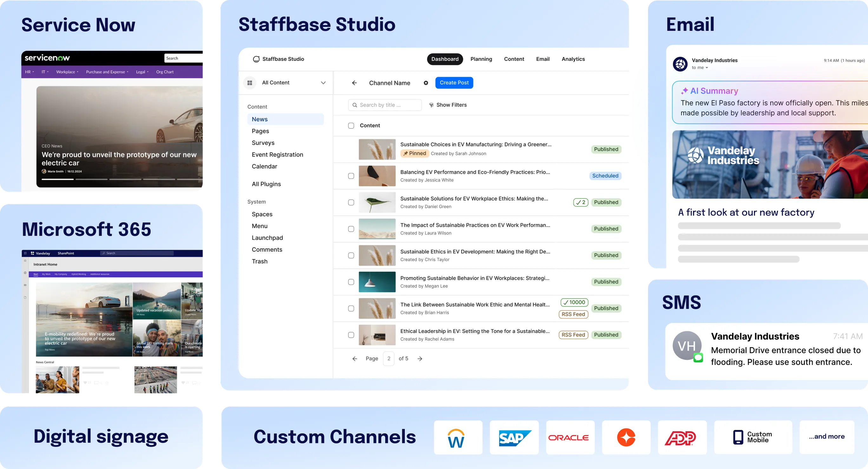Expand the All Content dropdown chevron
Viewport: 868px width, 469px height.
323,83
